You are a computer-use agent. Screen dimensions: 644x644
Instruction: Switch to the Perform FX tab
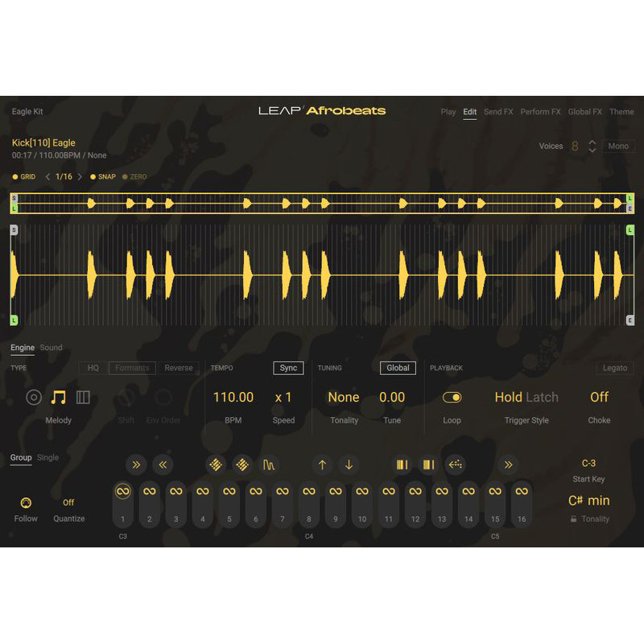tap(540, 112)
